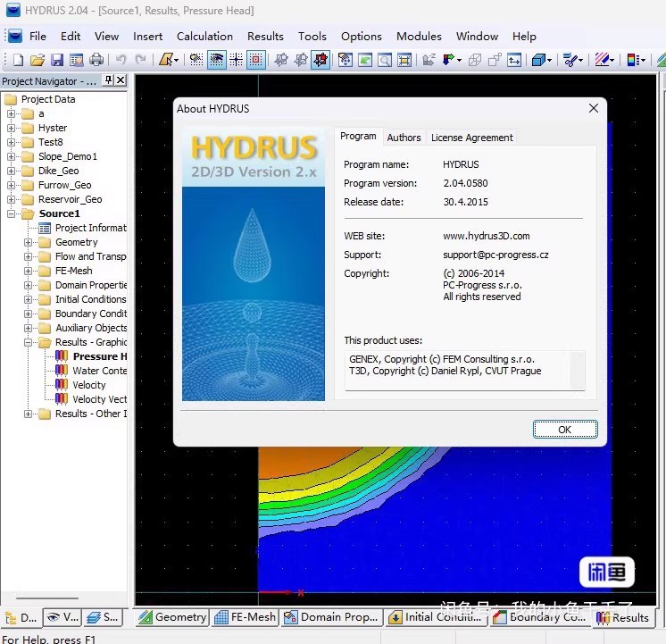Viewport: 666px width, 644px height.
Task: Switch to the License Agreement tab
Action: [x=472, y=138]
